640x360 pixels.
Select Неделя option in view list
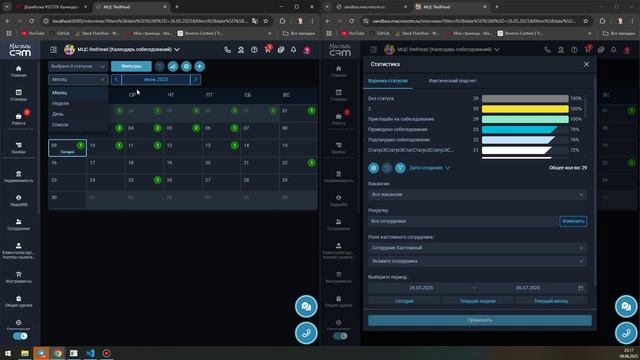point(78,103)
